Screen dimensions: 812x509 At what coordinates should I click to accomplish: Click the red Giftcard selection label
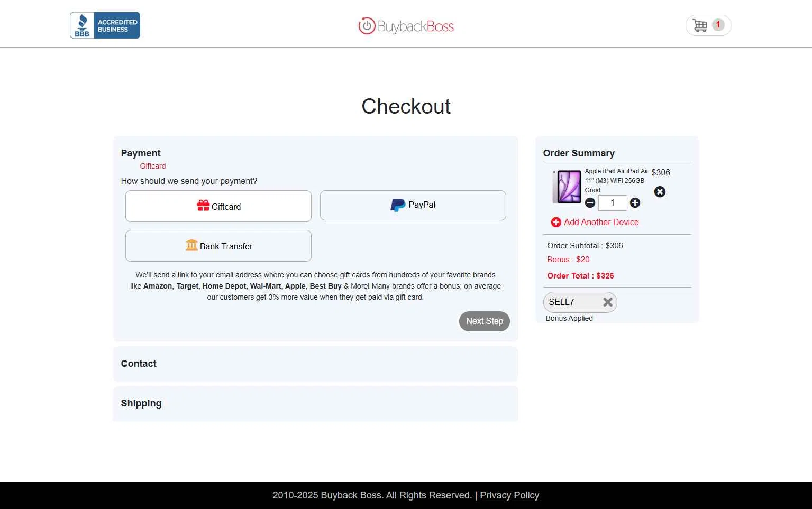tap(153, 166)
